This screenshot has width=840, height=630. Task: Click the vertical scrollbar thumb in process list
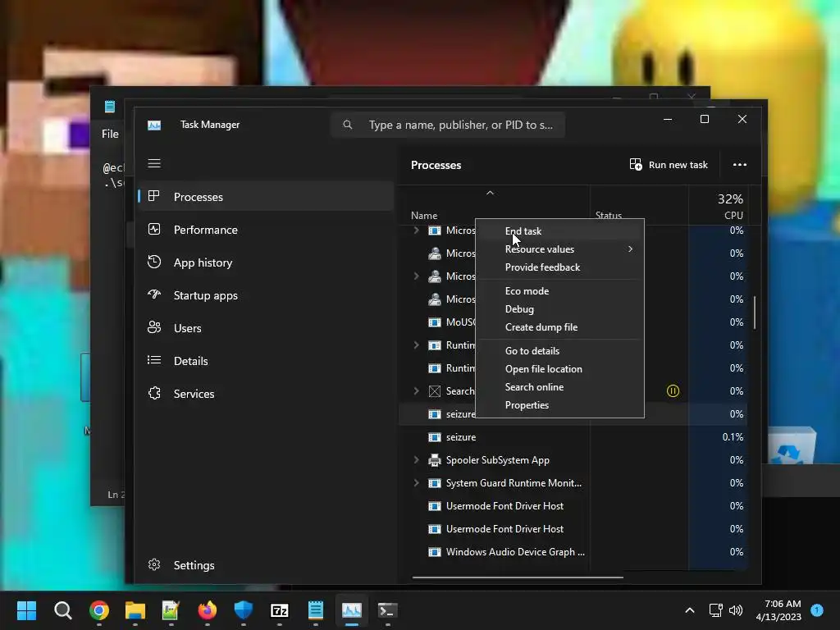[x=755, y=313]
